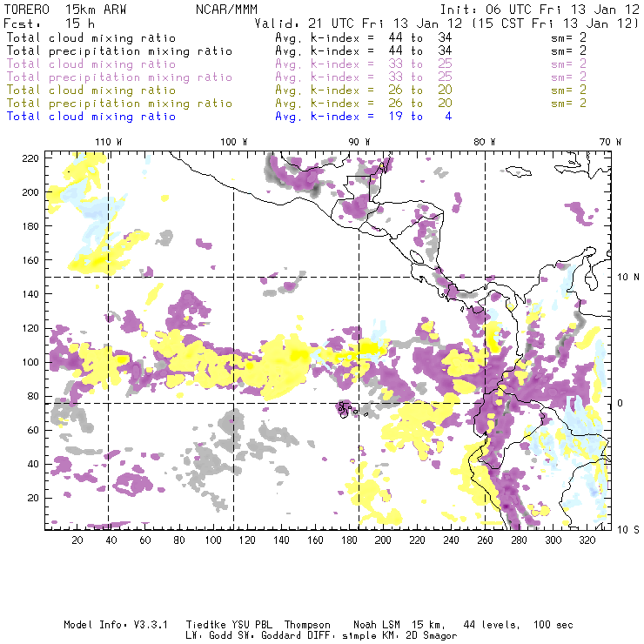
Task: Click the "Model Info: V3.3.1" text
Action: pos(116,625)
